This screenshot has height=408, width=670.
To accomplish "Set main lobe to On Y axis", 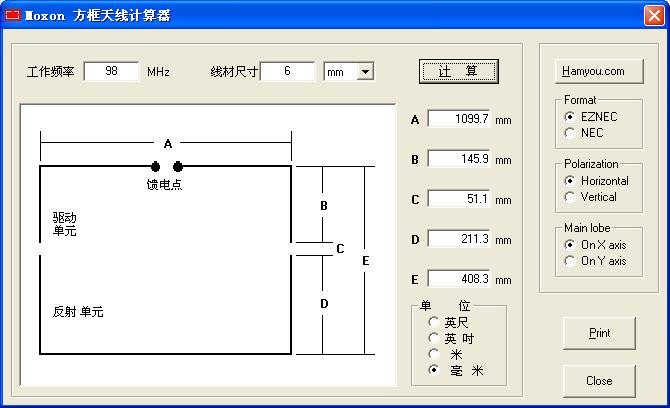I will click(570, 261).
